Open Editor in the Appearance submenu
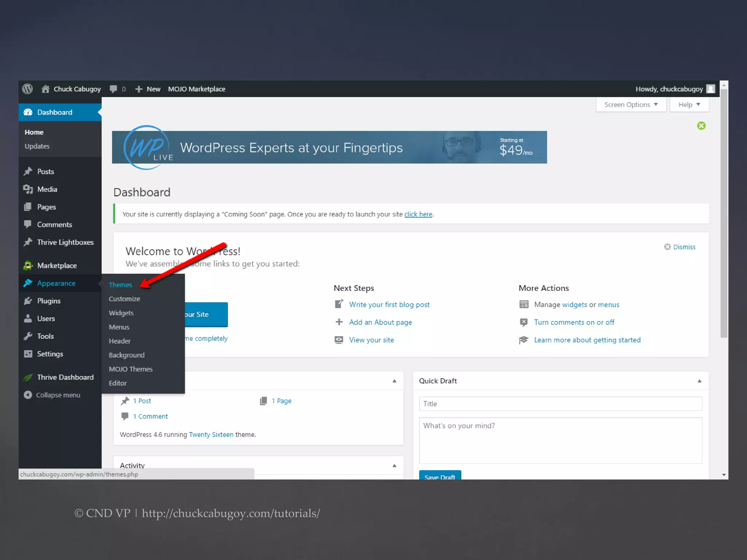The height and width of the screenshot is (560, 747). (x=118, y=383)
